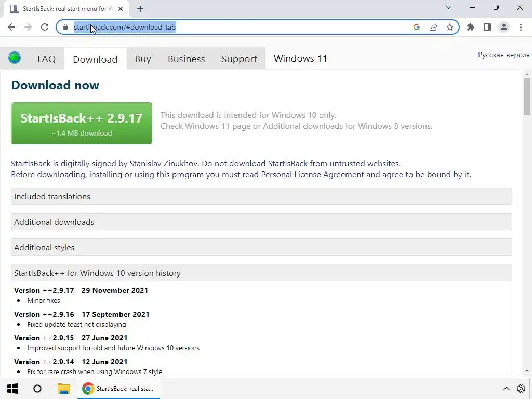Viewport: 532px width, 399px height.
Task: Open the Chrome profile avatar
Action: coord(504,27)
